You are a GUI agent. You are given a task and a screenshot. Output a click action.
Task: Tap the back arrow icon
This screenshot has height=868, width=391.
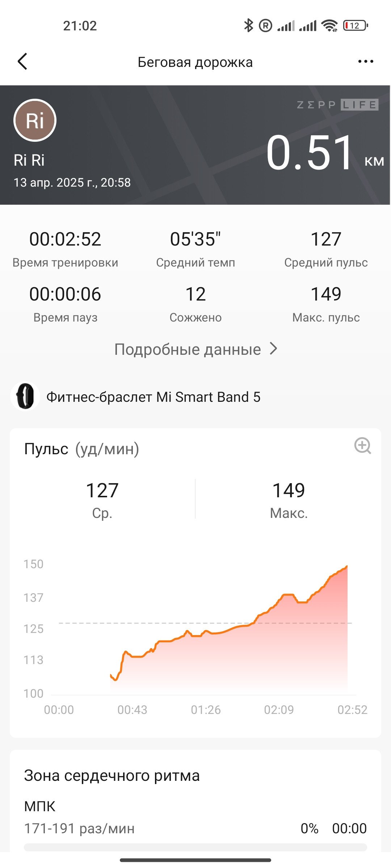tap(22, 61)
